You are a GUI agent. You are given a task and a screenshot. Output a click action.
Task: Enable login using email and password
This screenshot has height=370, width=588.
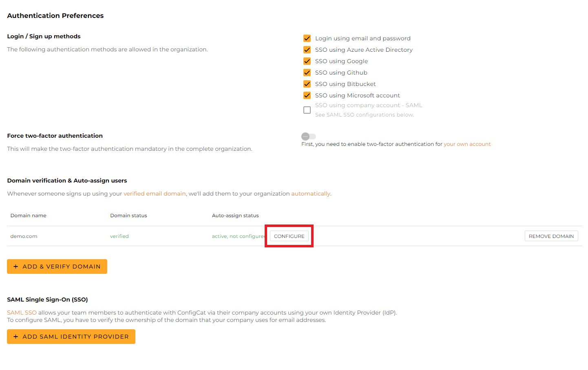click(x=307, y=38)
